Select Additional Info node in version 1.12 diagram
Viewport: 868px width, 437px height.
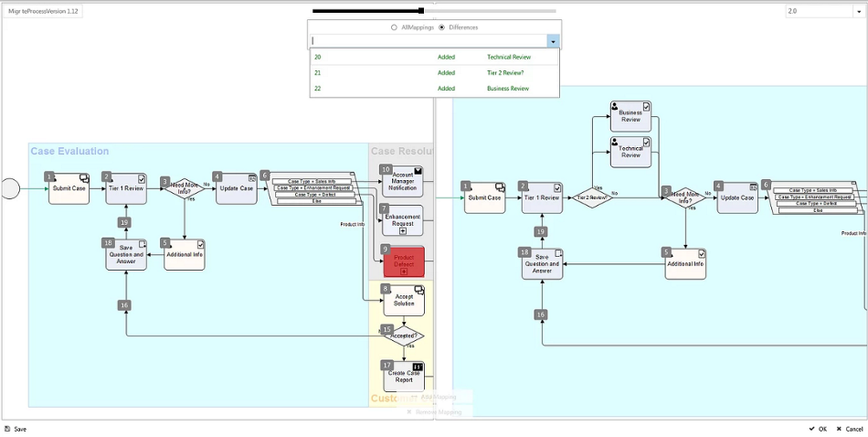pyautogui.click(x=185, y=255)
